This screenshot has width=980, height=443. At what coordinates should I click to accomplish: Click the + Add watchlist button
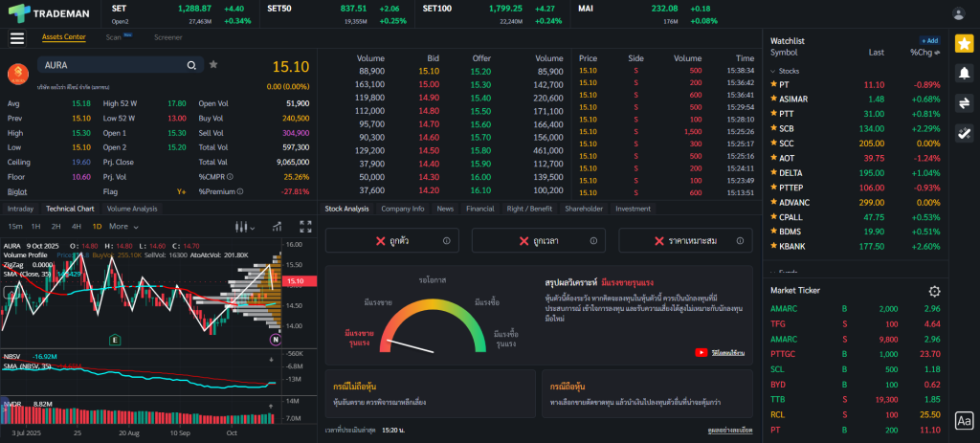point(930,40)
